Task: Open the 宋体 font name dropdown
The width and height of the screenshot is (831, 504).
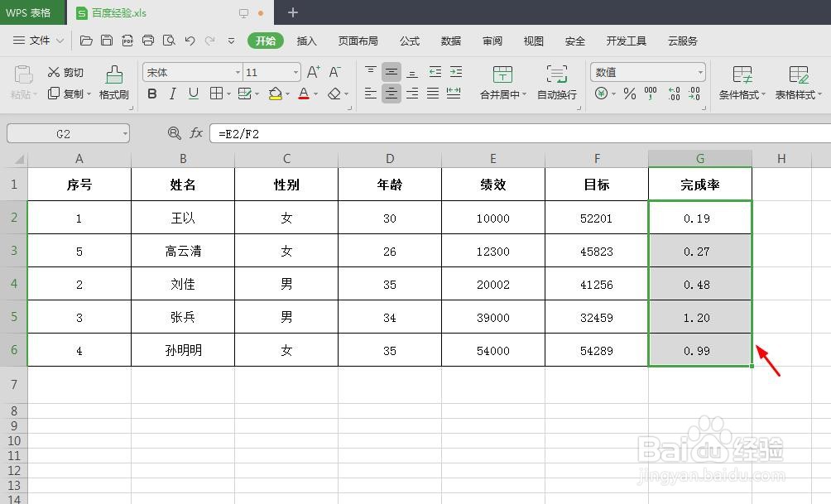Action: coord(238,72)
